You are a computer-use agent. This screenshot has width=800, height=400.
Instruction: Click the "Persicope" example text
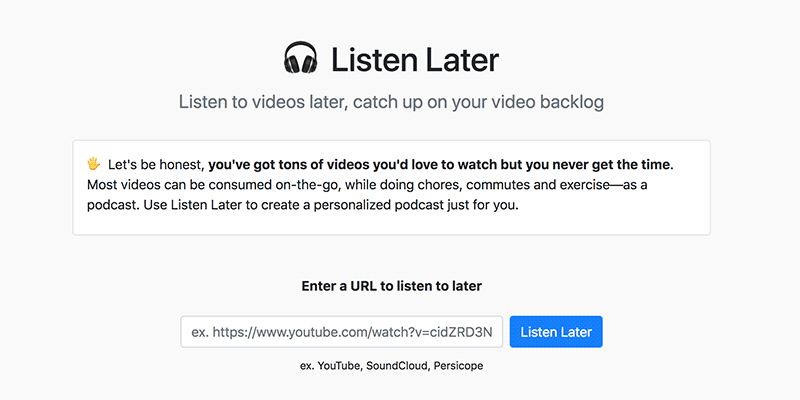[458, 366]
